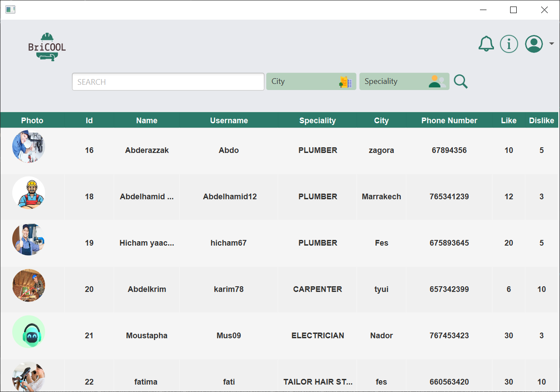Click fatima's profile photo

(x=28, y=377)
